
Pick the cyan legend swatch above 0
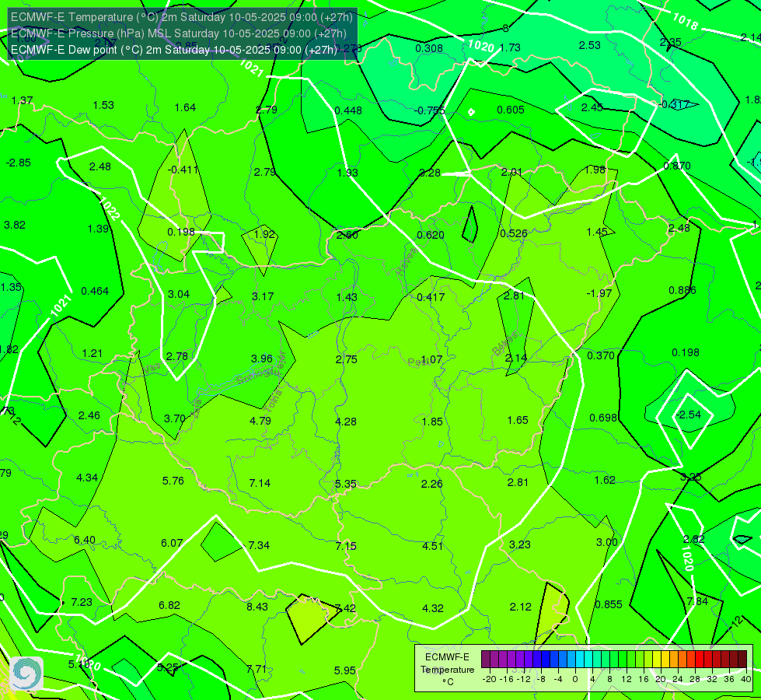pyautogui.click(x=579, y=660)
